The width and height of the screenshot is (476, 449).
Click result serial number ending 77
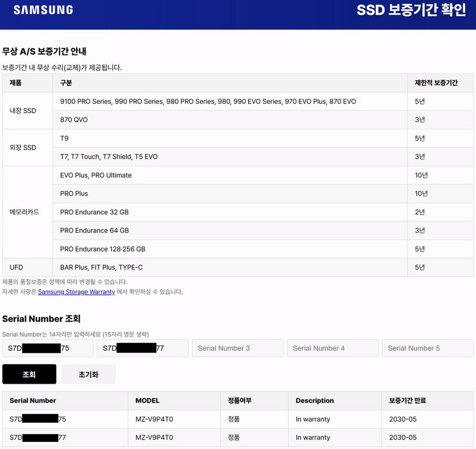pyautogui.click(x=38, y=438)
